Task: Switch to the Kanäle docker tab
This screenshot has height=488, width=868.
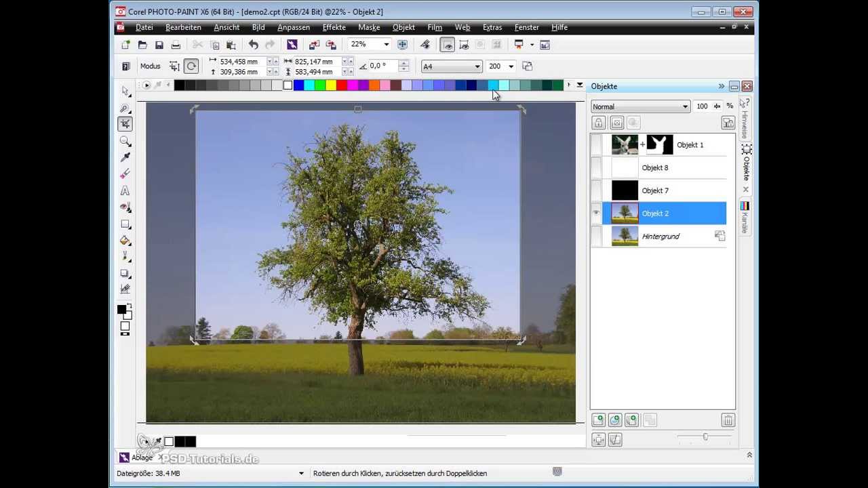Action: tap(745, 218)
